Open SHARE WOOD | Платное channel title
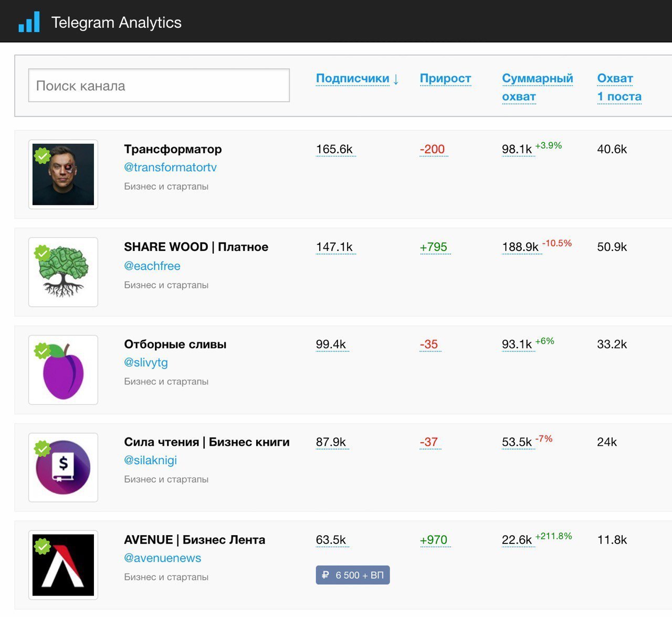The height and width of the screenshot is (617, 672). (x=196, y=247)
